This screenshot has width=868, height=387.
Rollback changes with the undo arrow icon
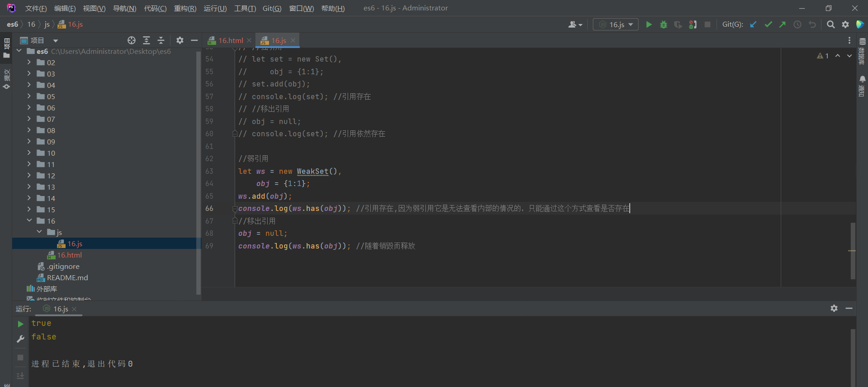click(x=812, y=24)
